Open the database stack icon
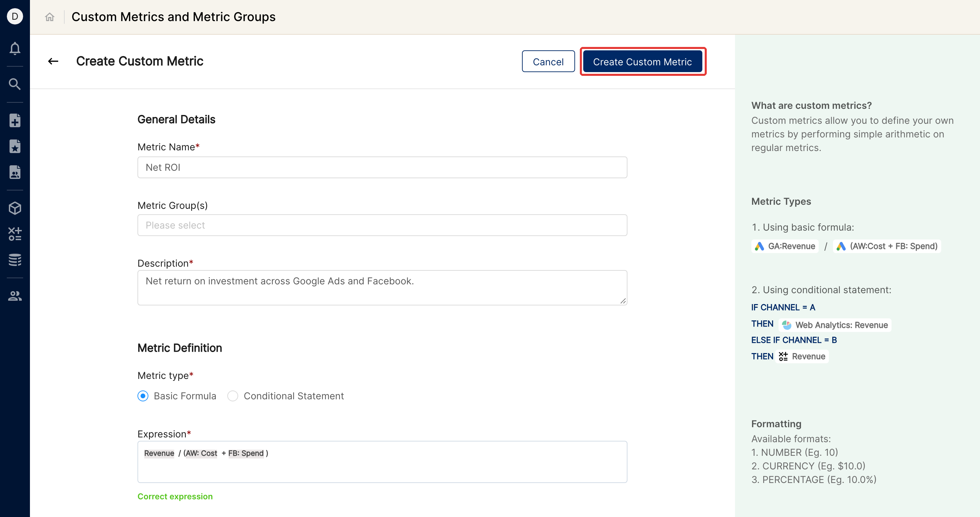 (x=15, y=260)
